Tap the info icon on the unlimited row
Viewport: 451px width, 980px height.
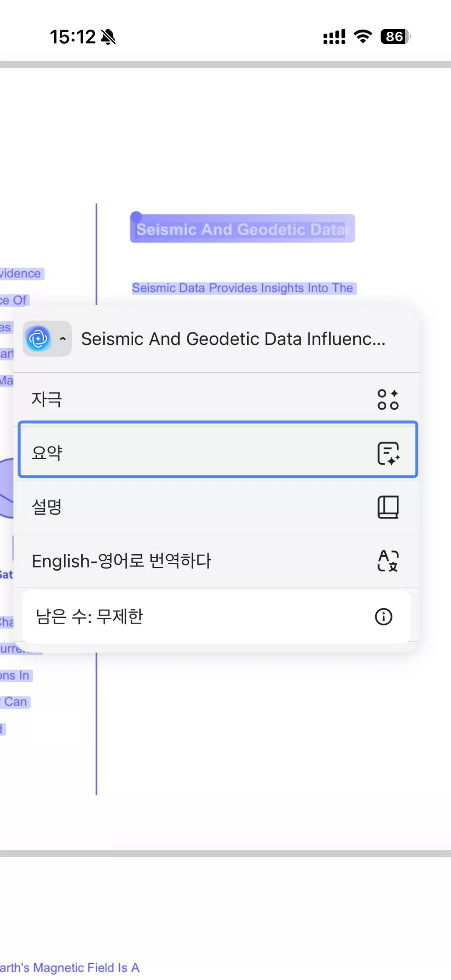(x=384, y=617)
